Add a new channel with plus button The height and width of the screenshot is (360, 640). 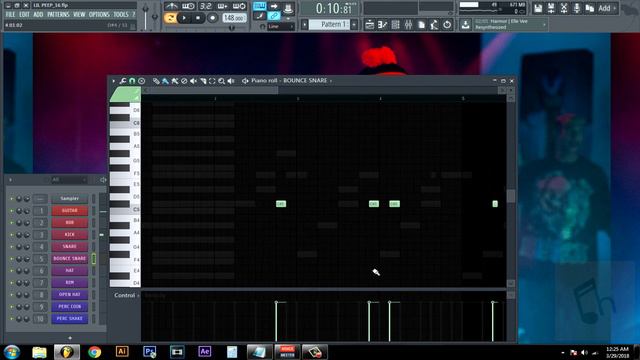click(70, 338)
